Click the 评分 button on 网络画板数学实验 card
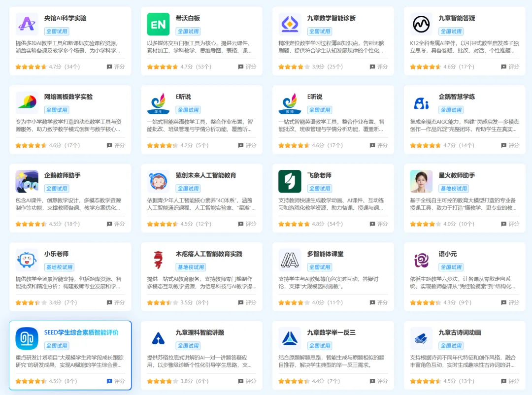This screenshot has height=395, width=532. 116,145
